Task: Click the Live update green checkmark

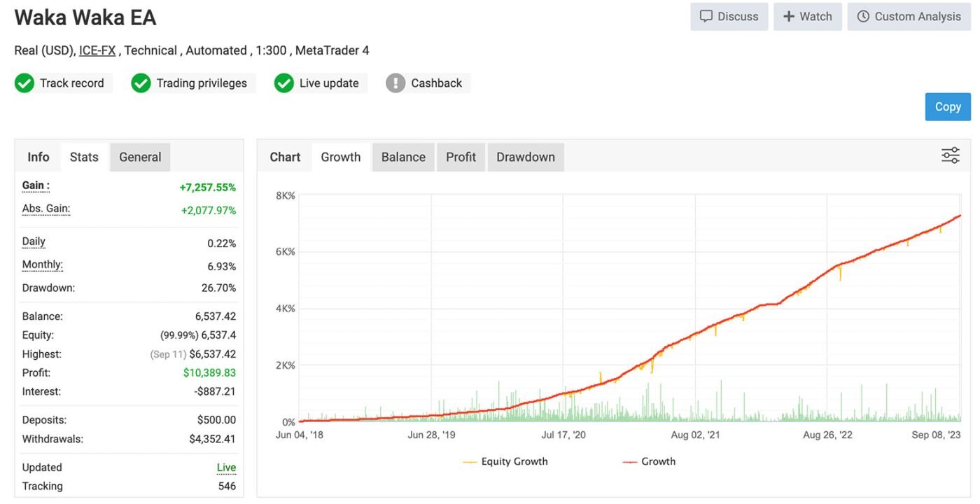Action: (x=284, y=83)
